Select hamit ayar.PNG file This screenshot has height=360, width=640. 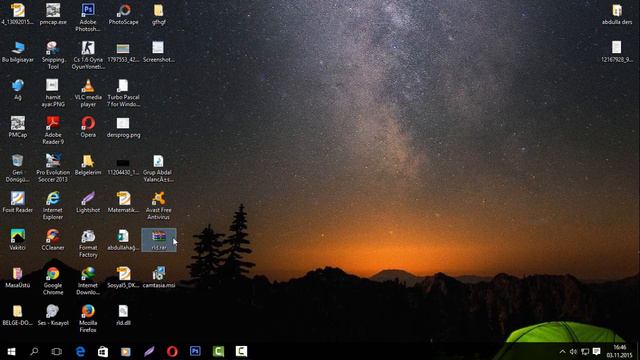point(53,93)
